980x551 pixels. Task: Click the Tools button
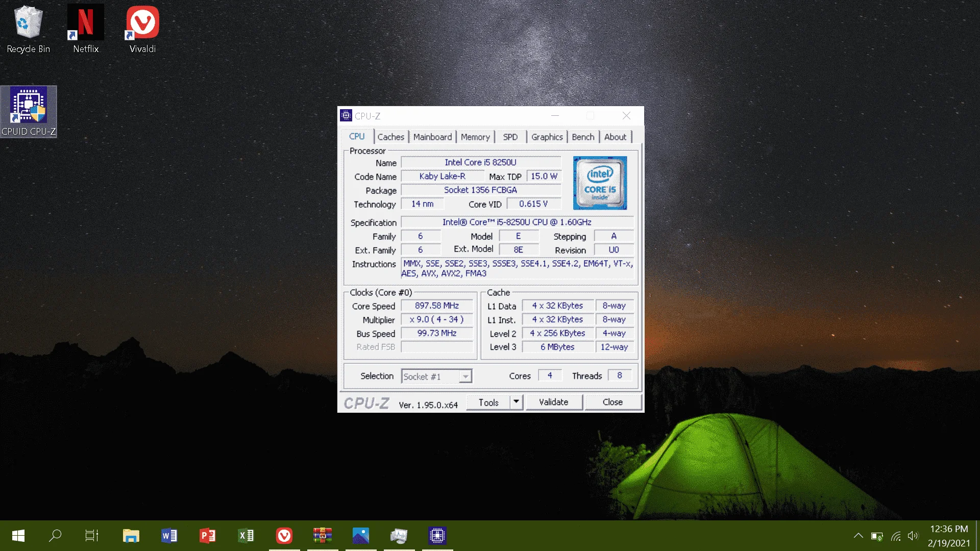pos(488,402)
